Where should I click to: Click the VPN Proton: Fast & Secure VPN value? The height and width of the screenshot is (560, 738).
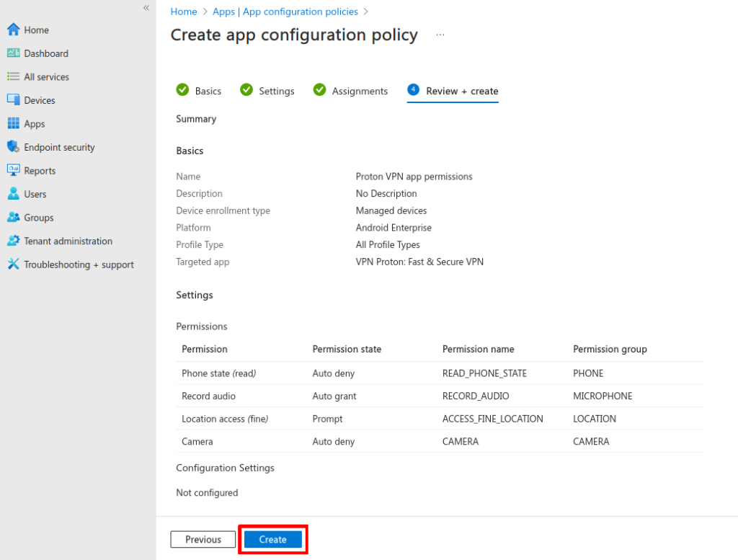pos(419,262)
